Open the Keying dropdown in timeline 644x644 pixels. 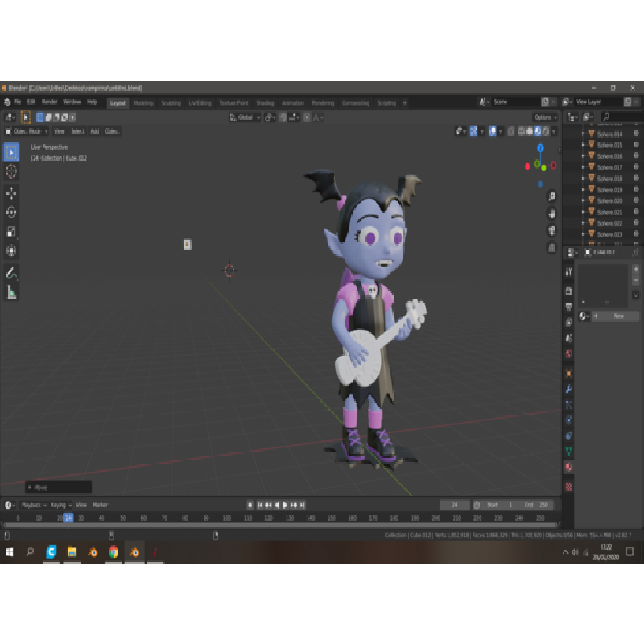[x=61, y=505]
